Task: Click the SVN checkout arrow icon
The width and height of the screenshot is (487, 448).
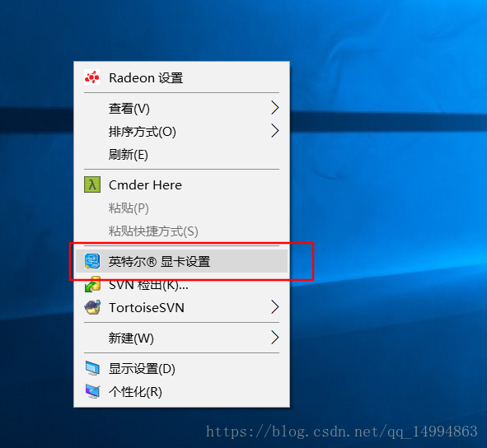Action: click(x=92, y=285)
